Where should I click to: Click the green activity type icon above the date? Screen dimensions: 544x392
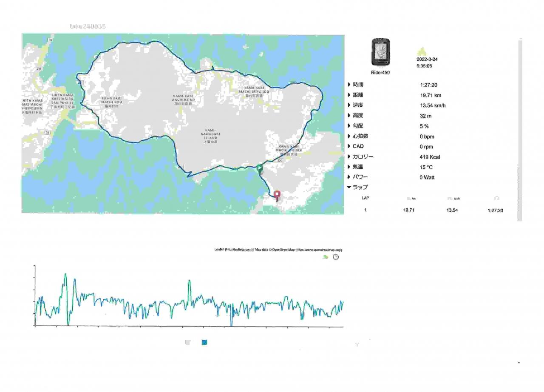point(421,51)
